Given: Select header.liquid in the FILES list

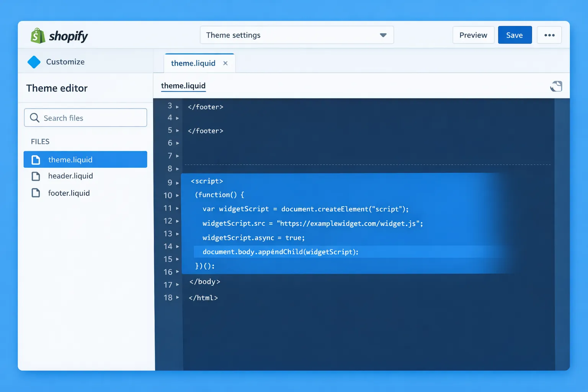Looking at the screenshot, I should (70, 176).
